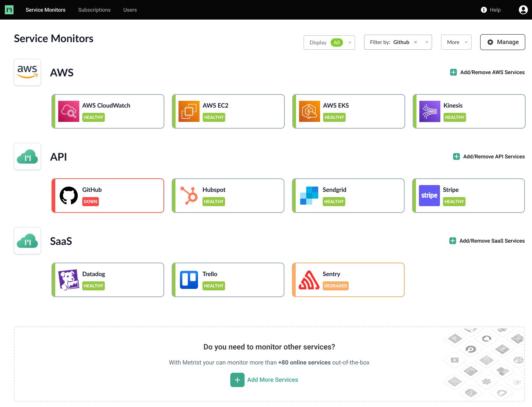
Task: Click the Metrist logo in the top bar
Action: coord(9,10)
